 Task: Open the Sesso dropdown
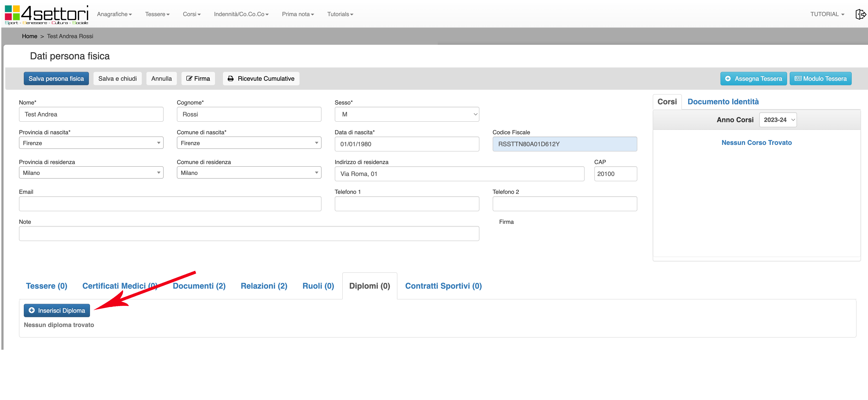click(x=406, y=114)
